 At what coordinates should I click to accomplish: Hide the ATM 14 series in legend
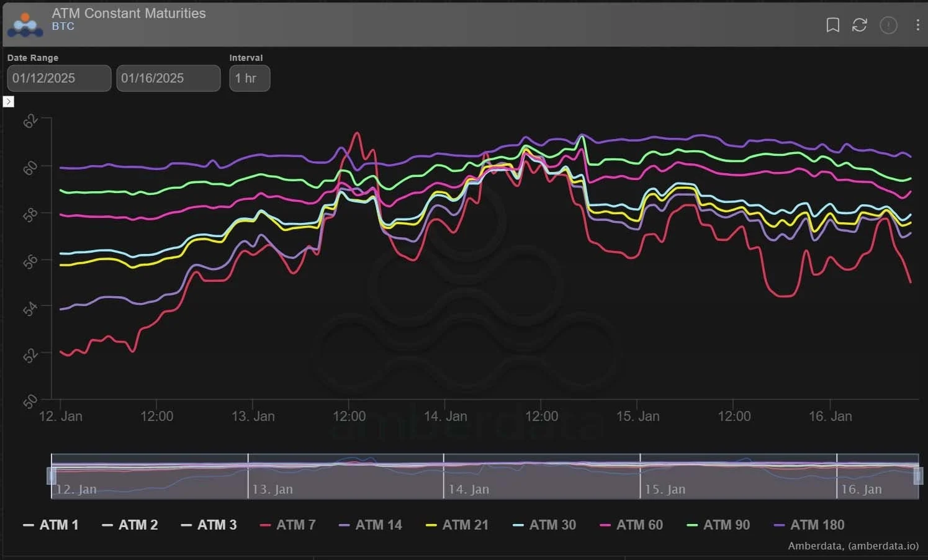pyautogui.click(x=371, y=525)
